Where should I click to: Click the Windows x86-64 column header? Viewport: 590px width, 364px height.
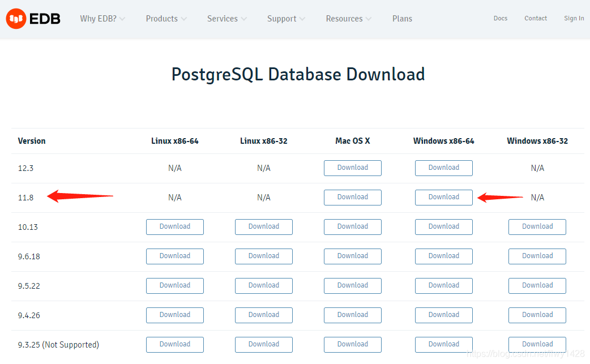[443, 141]
